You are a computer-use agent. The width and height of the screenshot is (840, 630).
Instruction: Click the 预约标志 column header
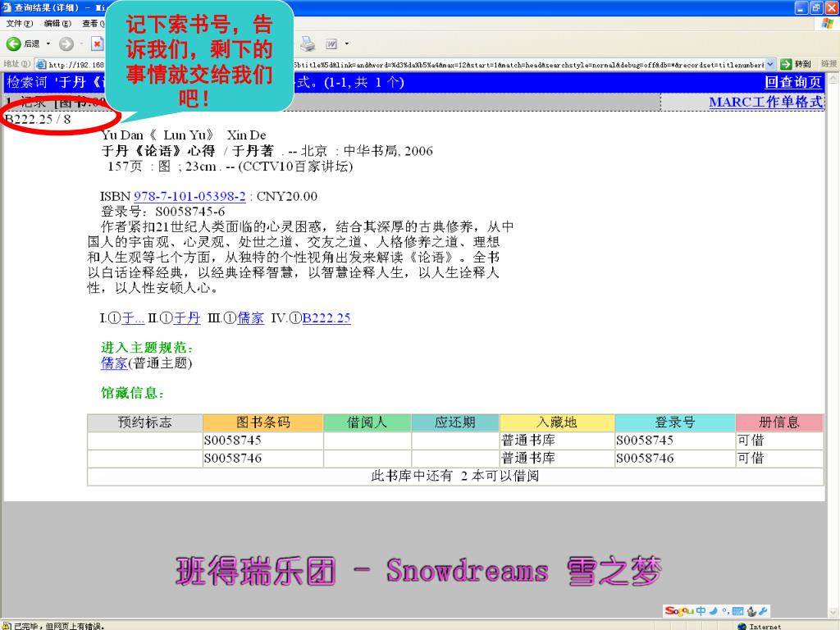(144, 422)
